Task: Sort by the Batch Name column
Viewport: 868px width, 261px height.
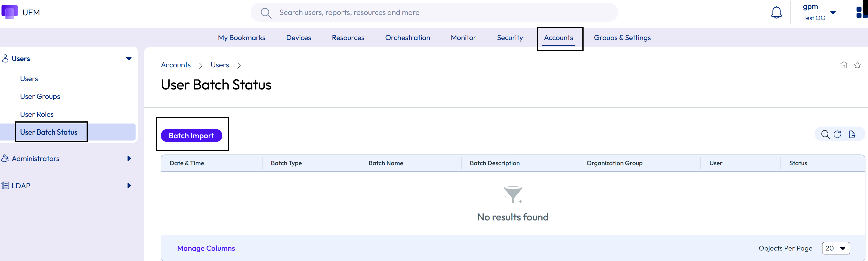Action: [386, 163]
